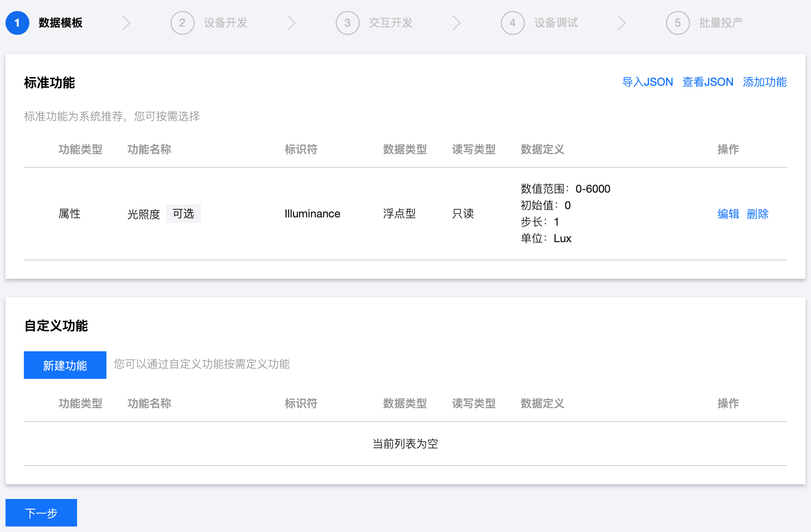This screenshot has width=811, height=532.
Task: Click the step 3 circle icon
Action: pos(347,23)
